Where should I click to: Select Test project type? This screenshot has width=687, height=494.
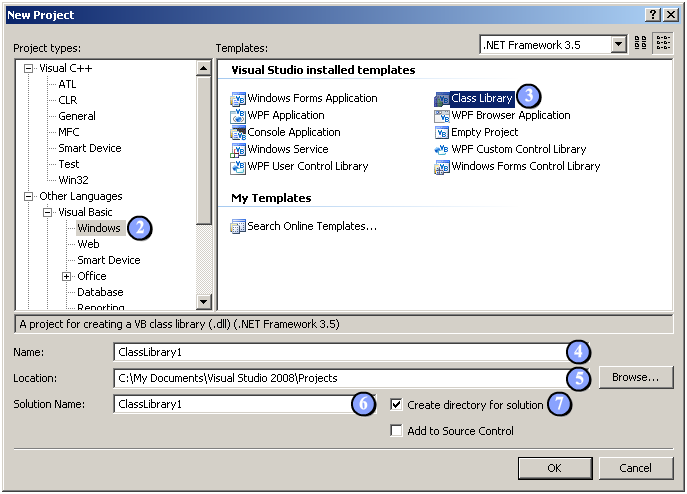[x=69, y=164]
